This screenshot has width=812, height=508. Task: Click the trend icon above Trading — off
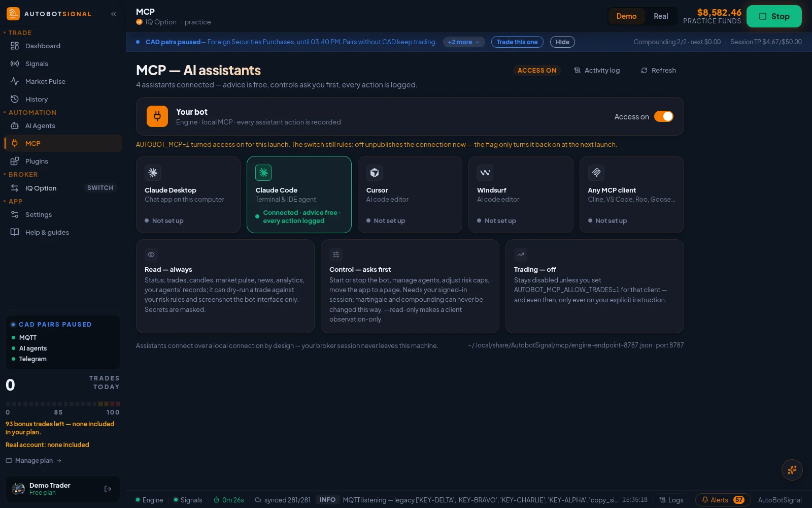521,255
